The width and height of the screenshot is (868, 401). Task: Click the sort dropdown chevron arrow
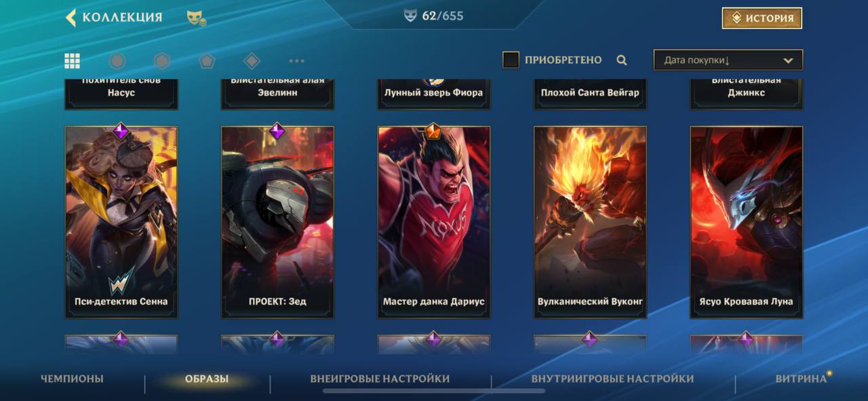pyautogui.click(x=788, y=60)
